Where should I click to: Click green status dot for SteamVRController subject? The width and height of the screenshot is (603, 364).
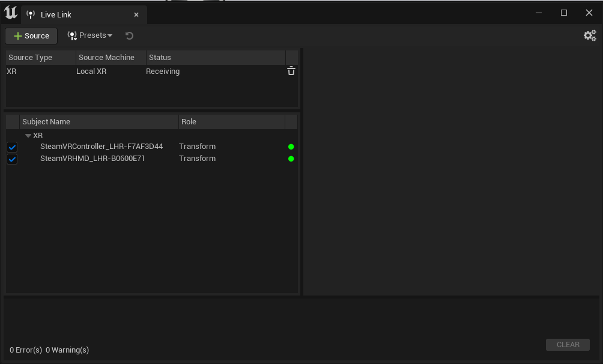click(x=291, y=147)
